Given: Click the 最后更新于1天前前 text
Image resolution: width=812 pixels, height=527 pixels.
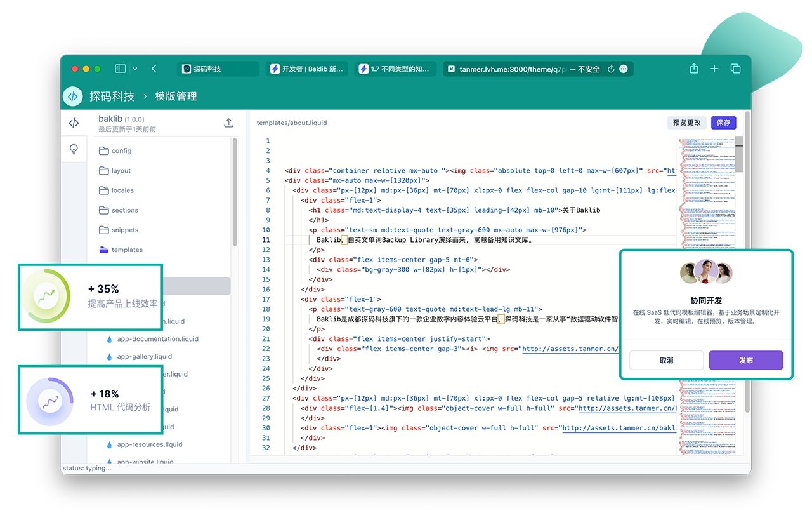Looking at the screenshot, I should pos(127,130).
